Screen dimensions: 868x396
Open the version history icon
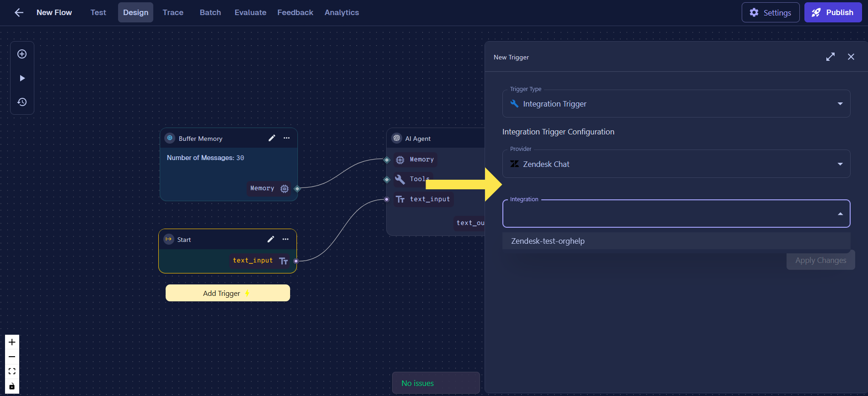(22, 102)
